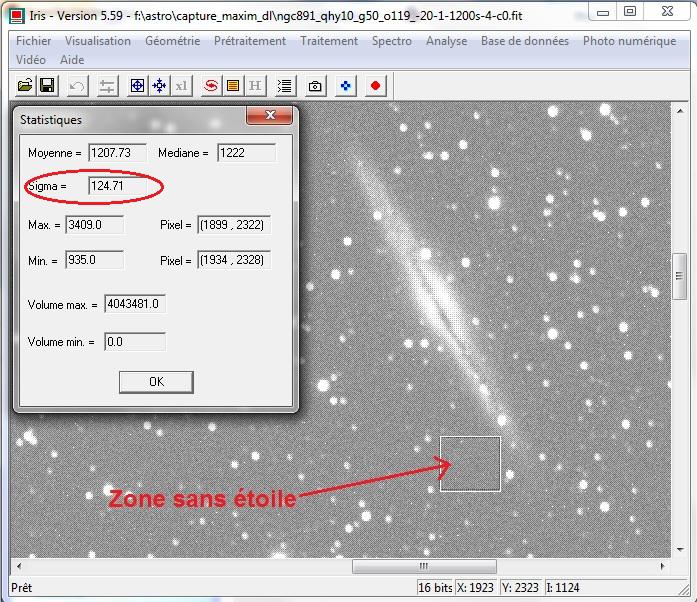
Task: Click the vertical scrollbar up arrow
Action: tap(680, 111)
